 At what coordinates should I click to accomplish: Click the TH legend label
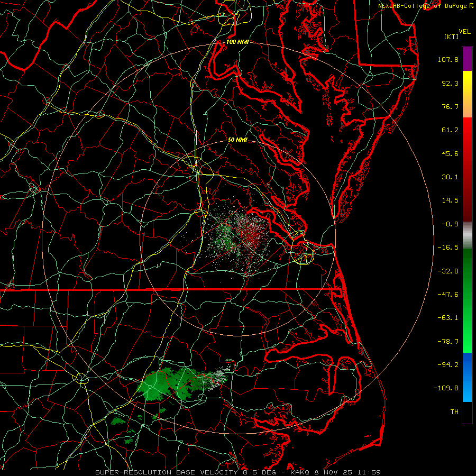pyautogui.click(x=454, y=412)
